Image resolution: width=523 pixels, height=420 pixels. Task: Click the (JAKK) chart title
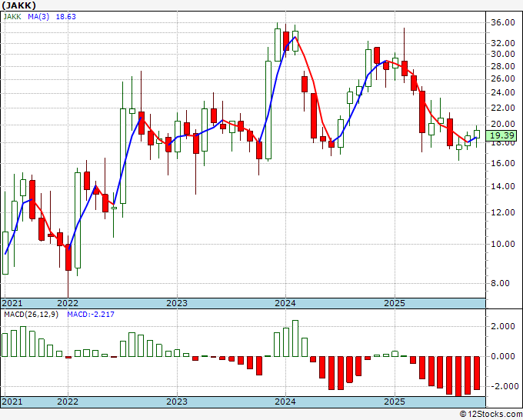point(18,5)
